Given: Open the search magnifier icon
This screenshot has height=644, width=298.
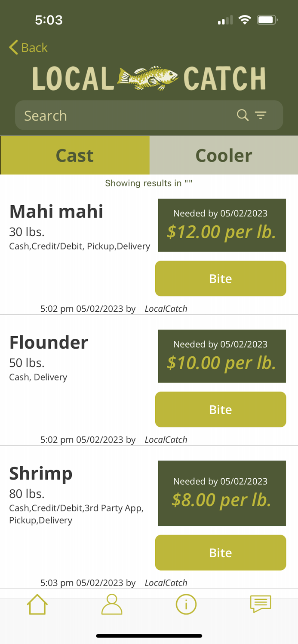Looking at the screenshot, I should coord(242,115).
